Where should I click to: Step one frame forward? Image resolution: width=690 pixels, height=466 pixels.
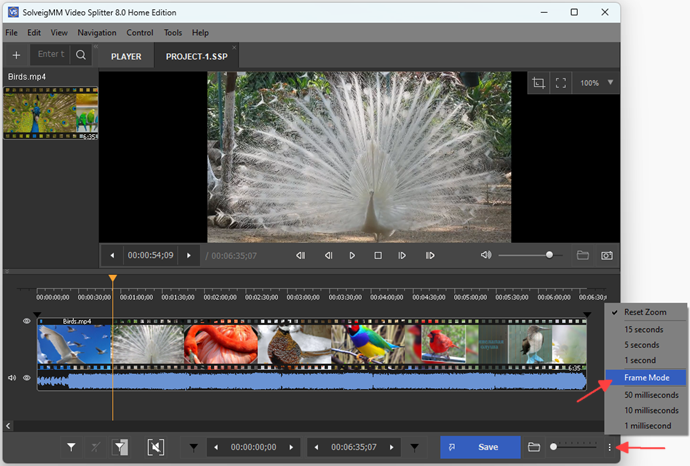pyautogui.click(x=402, y=256)
